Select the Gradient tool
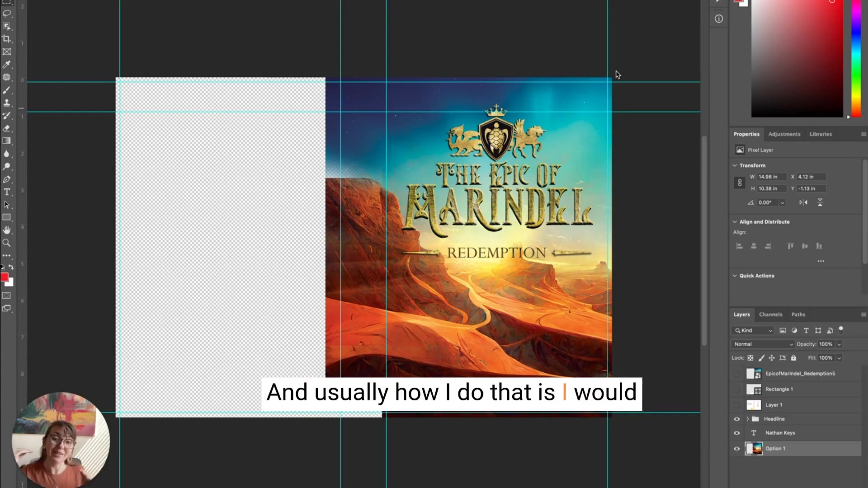Image resolution: width=868 pixels, height=488 pixels. [7, 141]
